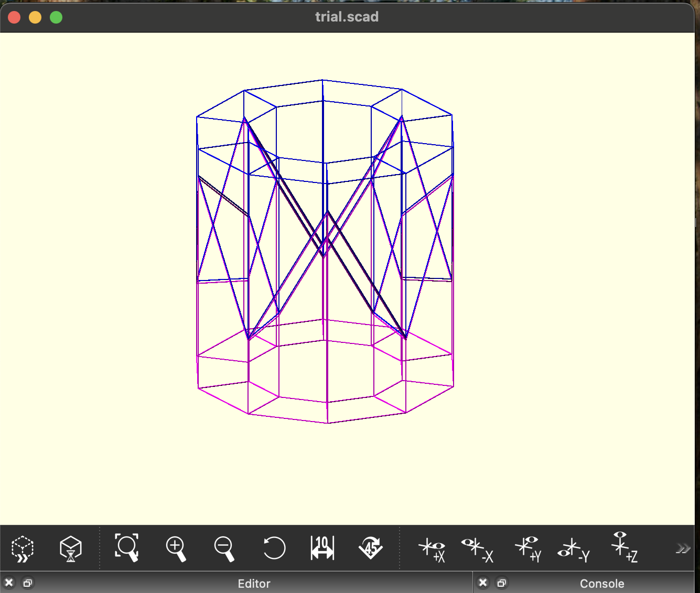
Task: Close the Editor panel
Action: coord(9,583)
